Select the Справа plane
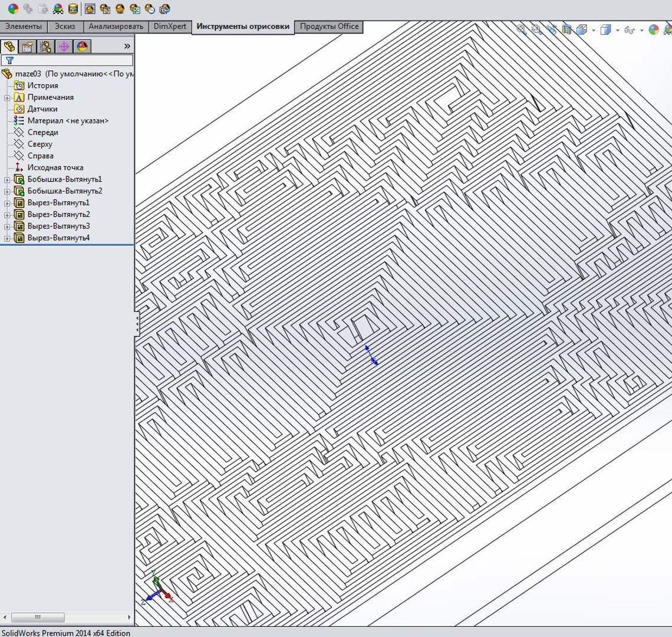 coord(40,156)
